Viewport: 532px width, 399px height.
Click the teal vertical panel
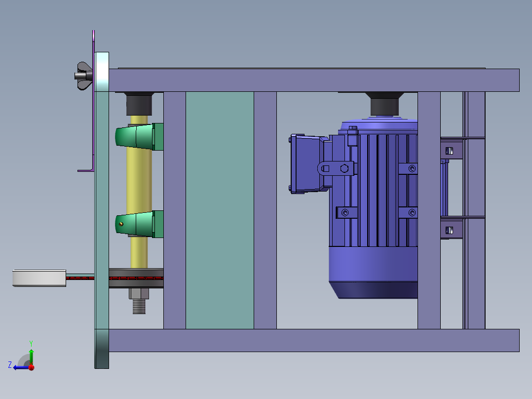220,210
